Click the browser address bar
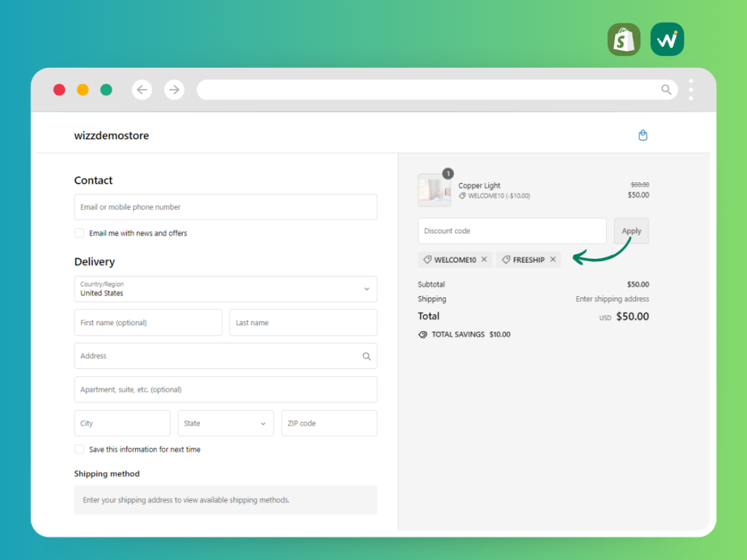Viewport: 747px width, 560px height. [x=438, y=90]
